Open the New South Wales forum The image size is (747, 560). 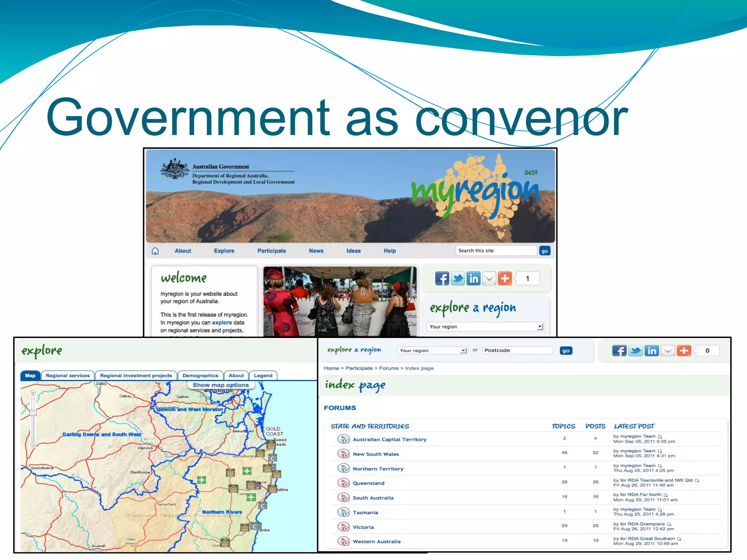tap(376, 454)
